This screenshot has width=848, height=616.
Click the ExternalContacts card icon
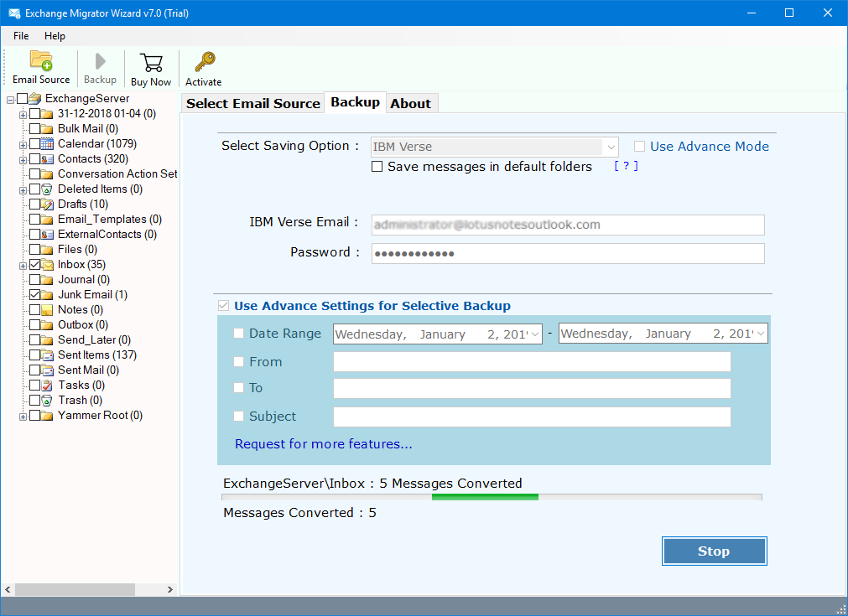click(48, 235)
